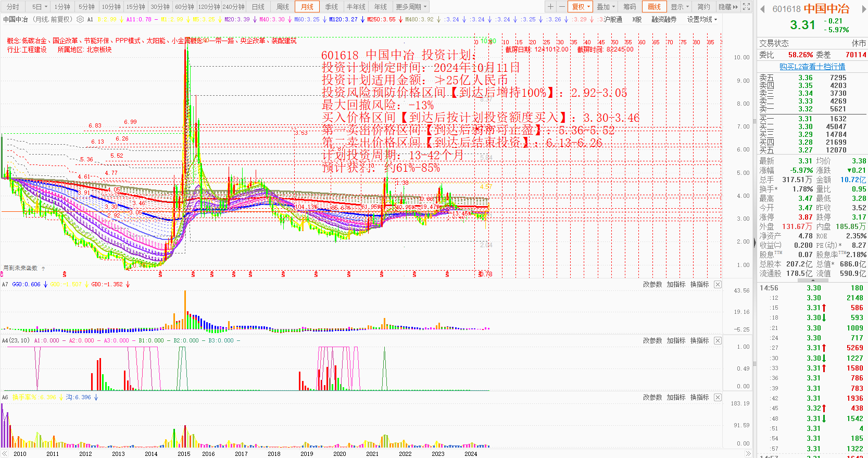
Task: Switch to 15分钟 period tab
Action: [135, 7]
